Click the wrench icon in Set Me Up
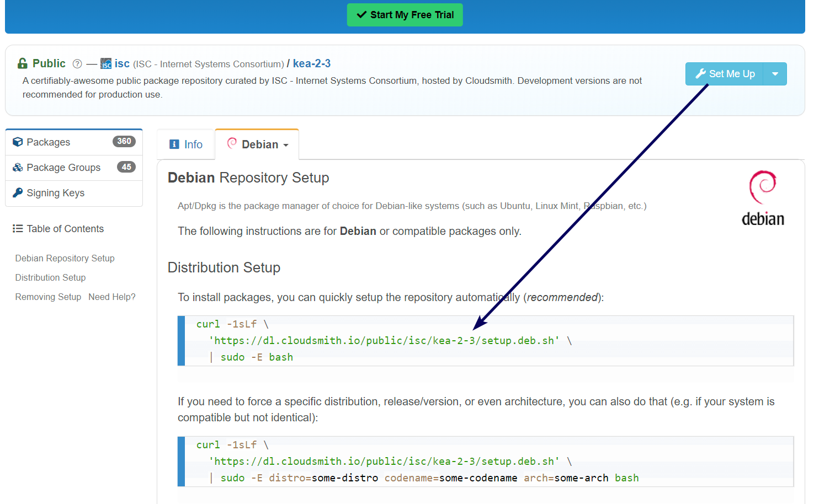 click(701, 74)
